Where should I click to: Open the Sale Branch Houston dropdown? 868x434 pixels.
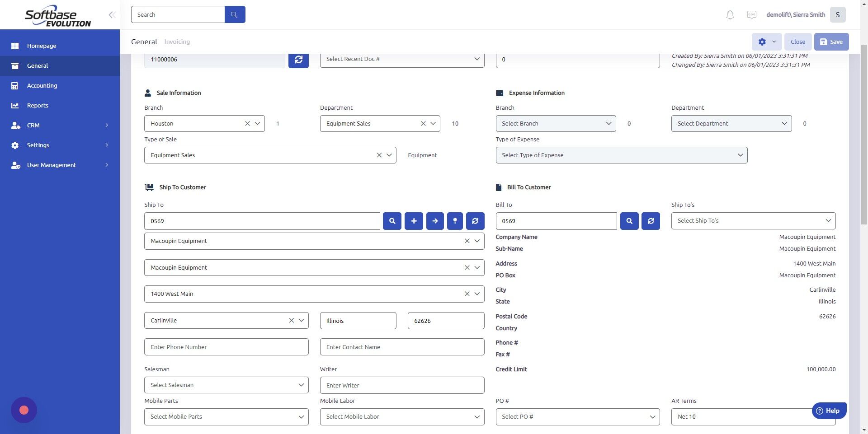pos(257,123)
